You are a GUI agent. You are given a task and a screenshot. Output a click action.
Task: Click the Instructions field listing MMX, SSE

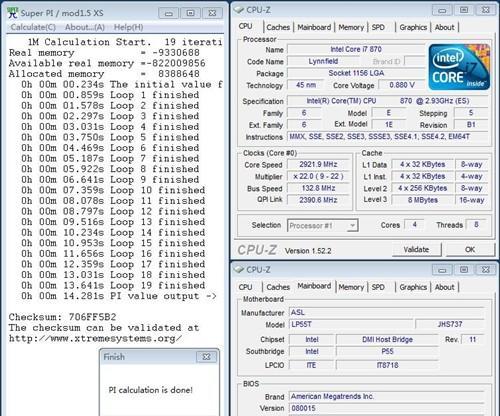click(x=388, y=137)
